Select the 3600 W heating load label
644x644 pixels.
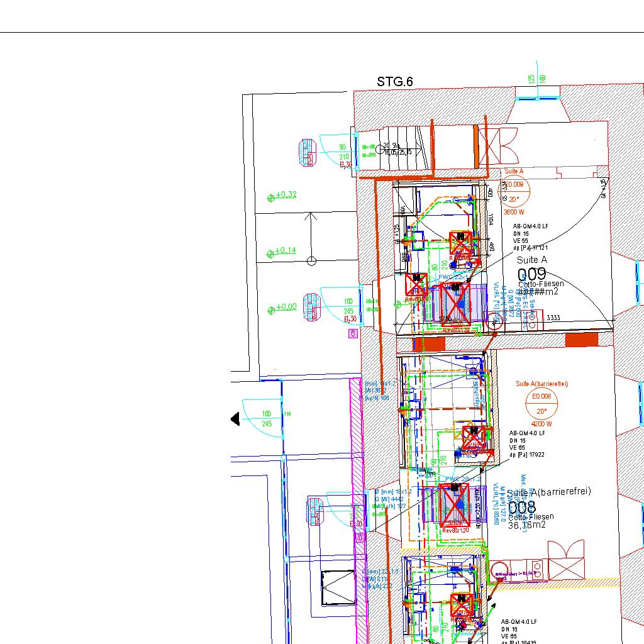click(x=514, y=213)
